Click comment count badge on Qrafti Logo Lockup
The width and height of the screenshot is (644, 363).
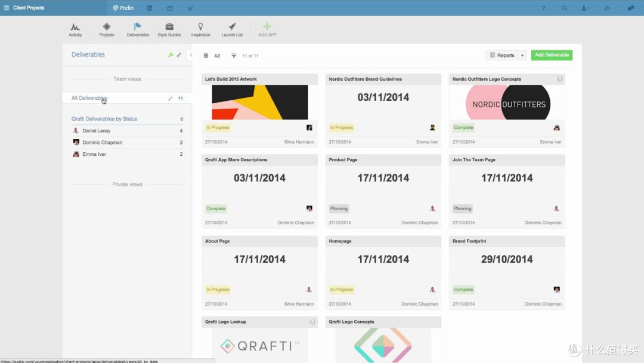pos(312,322)
